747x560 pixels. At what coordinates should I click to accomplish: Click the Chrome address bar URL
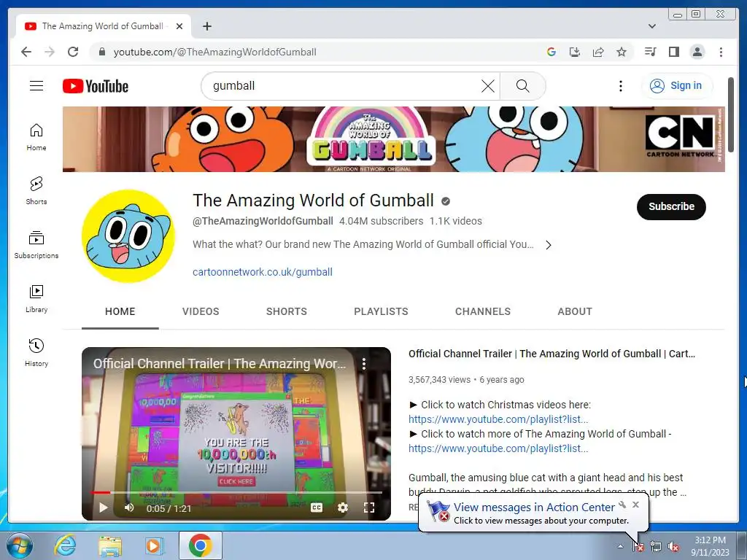(215, 52)
